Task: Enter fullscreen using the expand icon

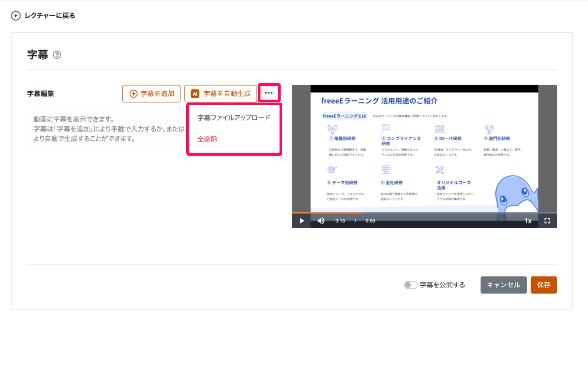Action: 547,221
